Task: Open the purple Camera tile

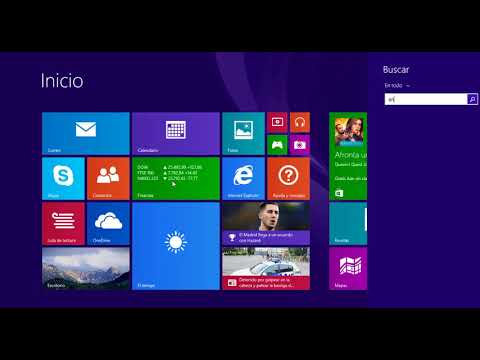Action: point(300,145)
